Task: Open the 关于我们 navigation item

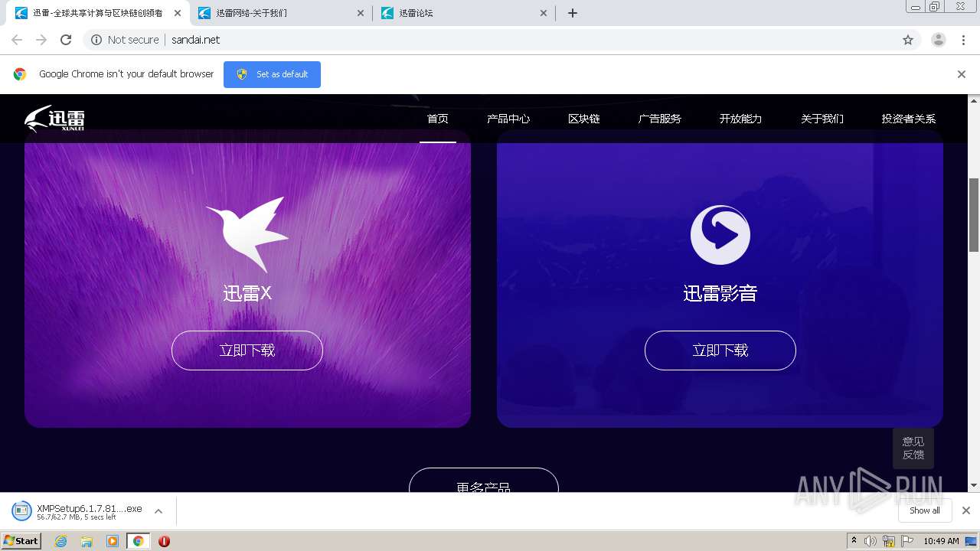Action: point(822,119)
